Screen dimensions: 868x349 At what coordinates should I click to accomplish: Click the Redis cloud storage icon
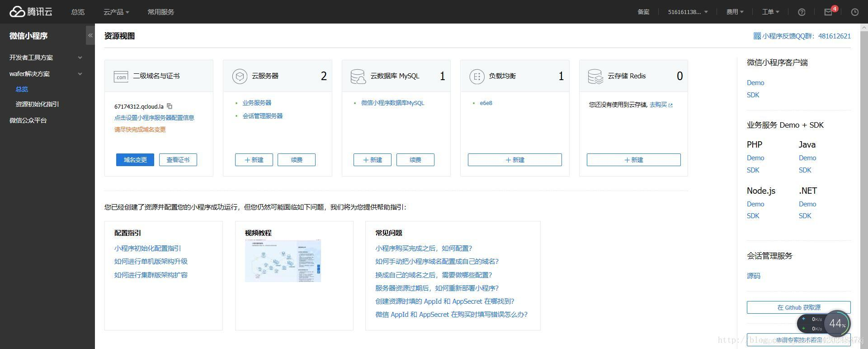coord(595,76)
